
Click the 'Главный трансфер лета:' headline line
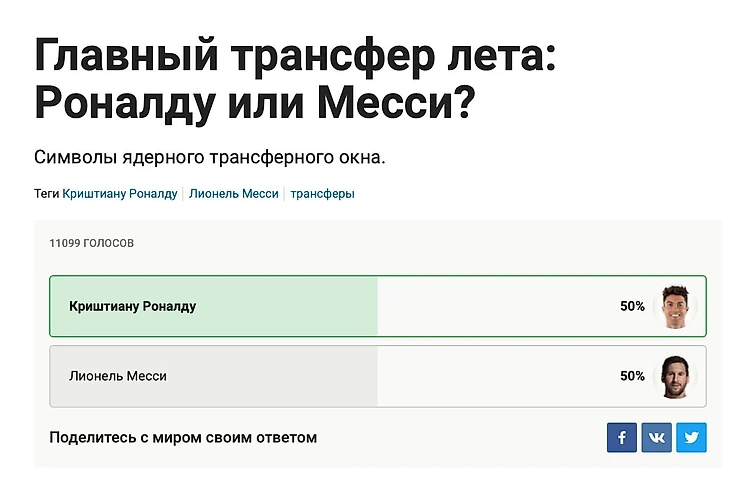click(295, 55)
